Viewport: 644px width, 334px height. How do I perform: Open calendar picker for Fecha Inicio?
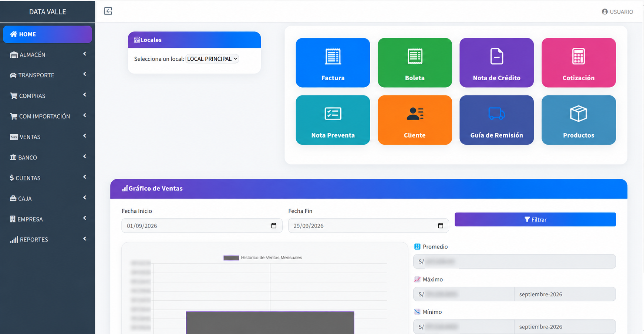[274, 226]
